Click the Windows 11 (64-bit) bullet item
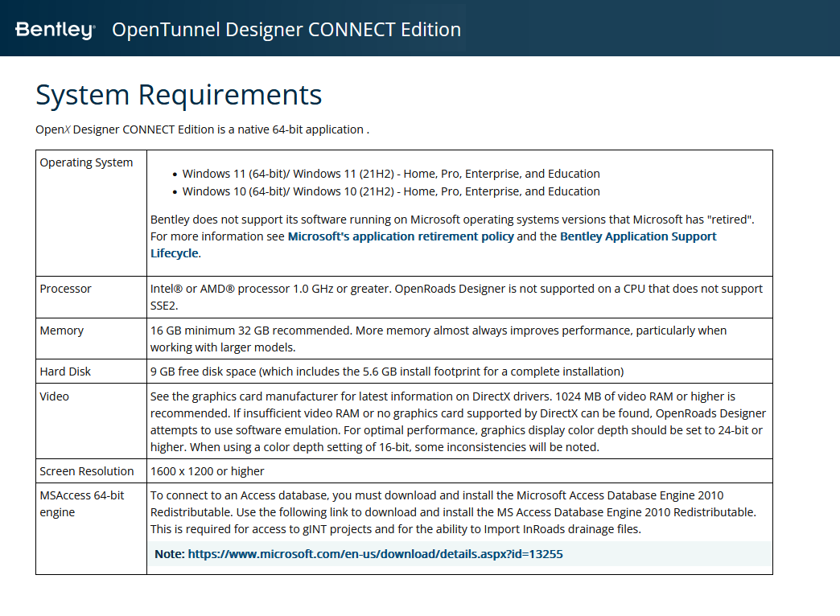Image resolution: width=840 pixels, height=616 pixels. (x=391, y=174)
